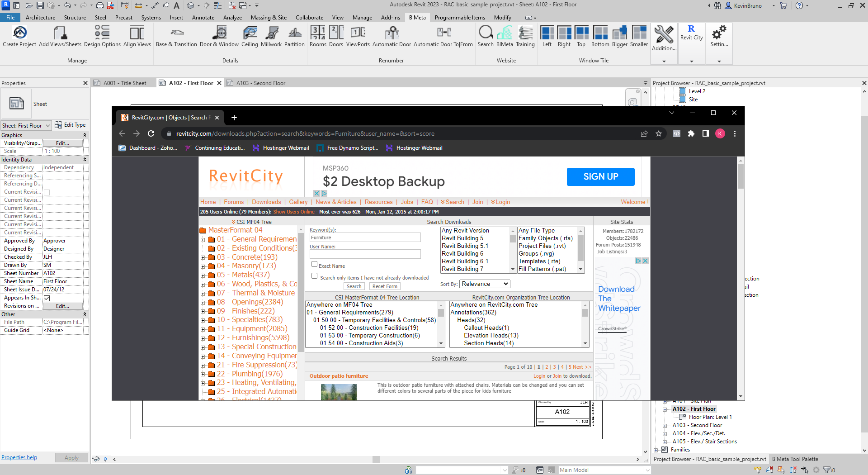The image size is (868, 475).
Task: Open the Massing & Site ribbon tab
Action: [269, 18]
